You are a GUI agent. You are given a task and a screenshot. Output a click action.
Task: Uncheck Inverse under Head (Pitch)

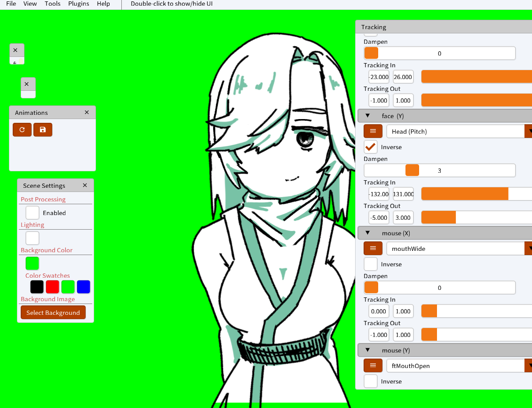370,147
